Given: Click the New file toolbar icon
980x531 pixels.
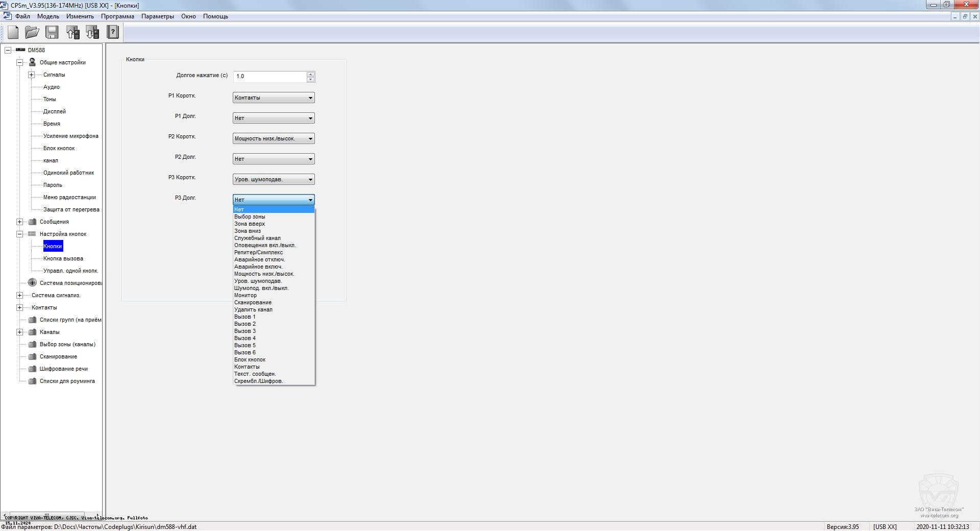Looking at the screenshot, I should click(x=13, y=32).
